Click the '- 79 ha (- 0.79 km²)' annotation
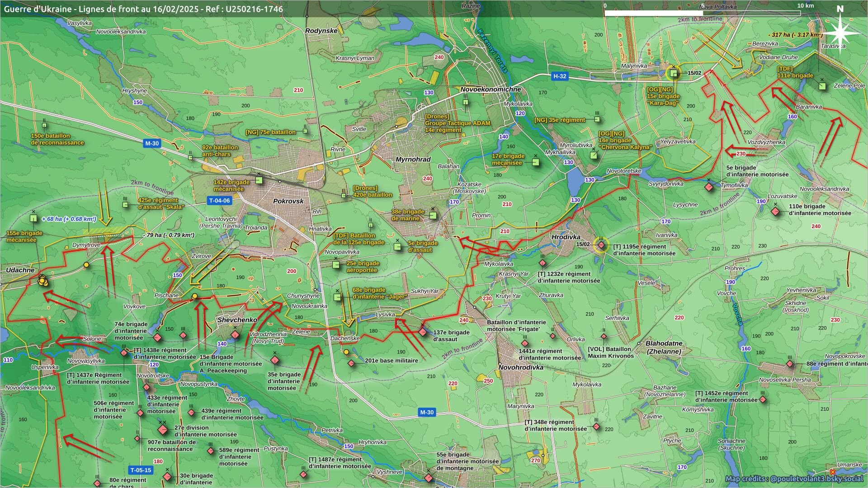Viewport: 868px width, 488px height. point(169,235)
